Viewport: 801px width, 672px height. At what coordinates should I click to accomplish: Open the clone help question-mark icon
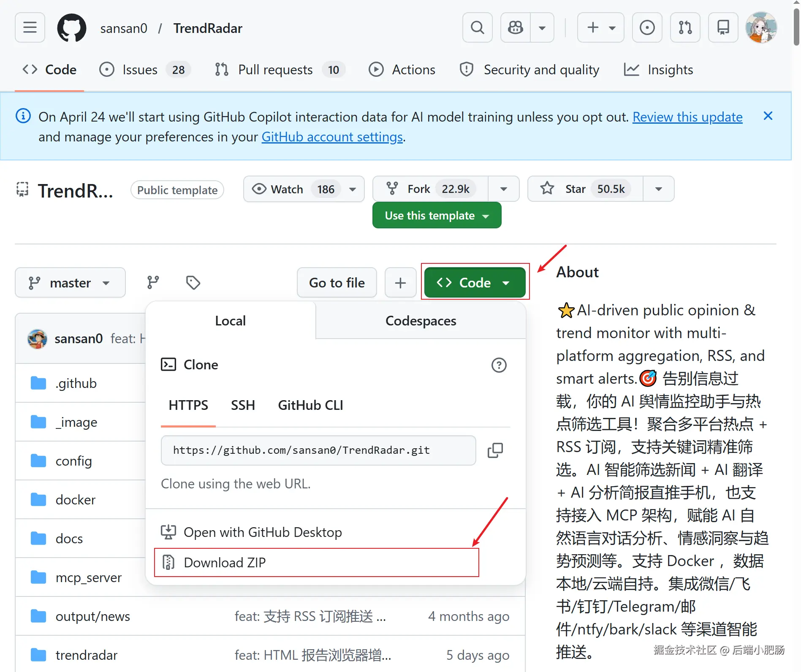coord(499,365)
